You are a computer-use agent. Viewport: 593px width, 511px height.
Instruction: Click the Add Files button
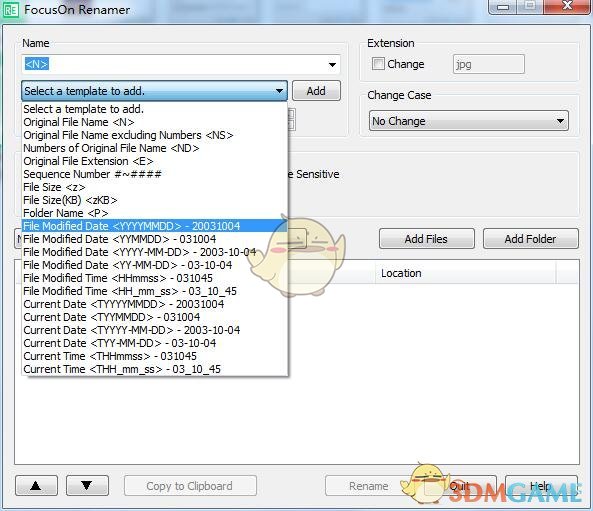426,239
